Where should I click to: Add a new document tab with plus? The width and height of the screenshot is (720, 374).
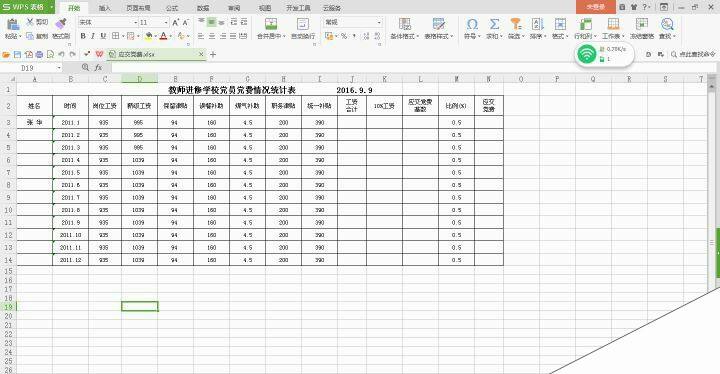click(213, 54)
